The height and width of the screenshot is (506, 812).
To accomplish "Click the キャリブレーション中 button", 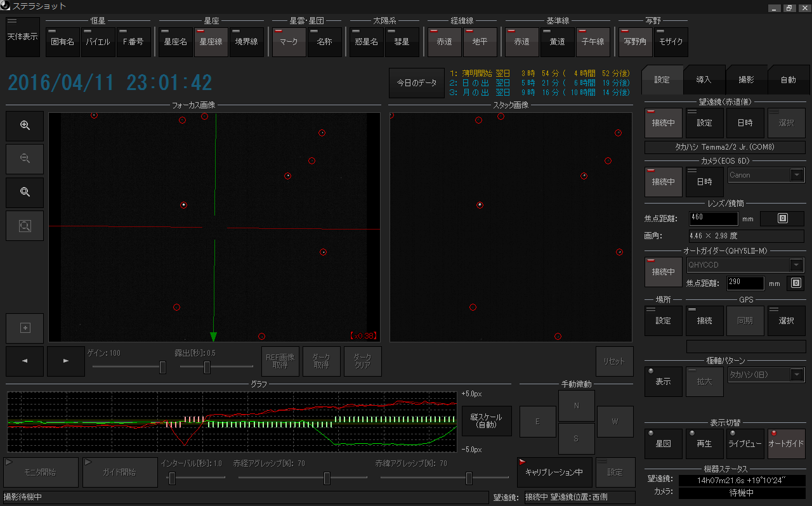I will (x=554, y=472).
